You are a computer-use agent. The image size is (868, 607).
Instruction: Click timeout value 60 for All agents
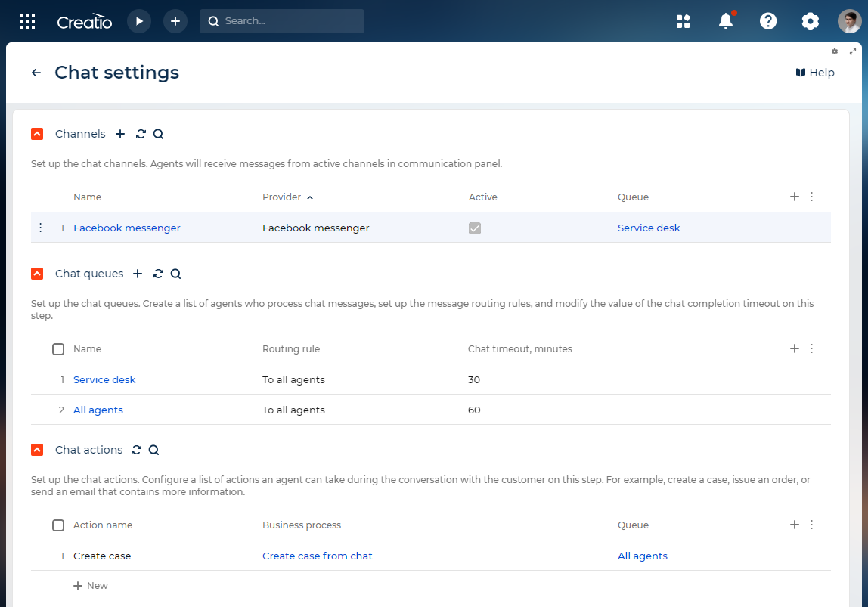coord(474,410)
